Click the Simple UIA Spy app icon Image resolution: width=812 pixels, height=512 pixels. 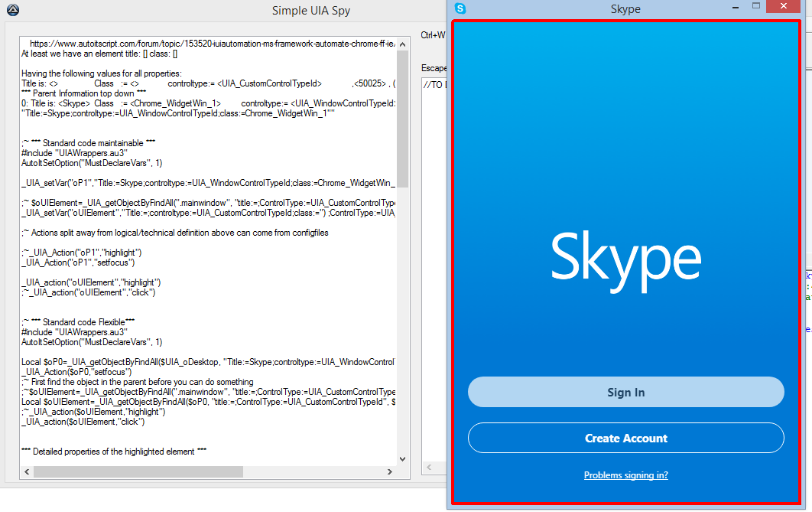(x=13, y=10)
